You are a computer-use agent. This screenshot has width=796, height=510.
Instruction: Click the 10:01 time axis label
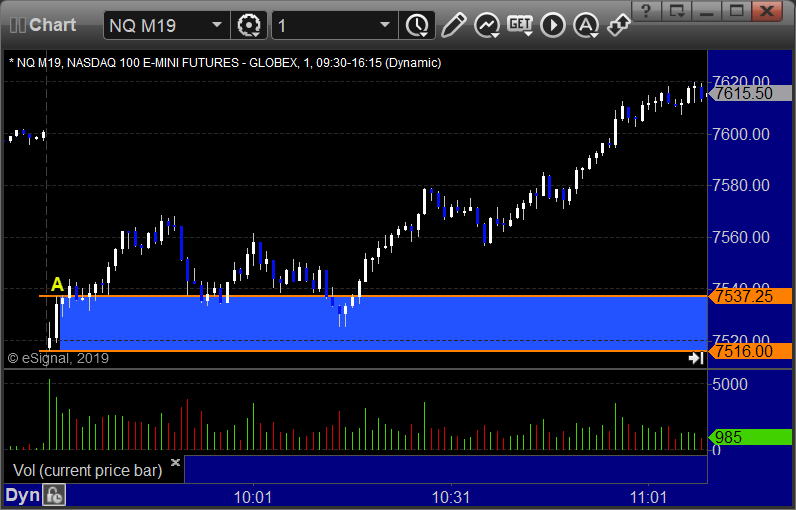click(253, 497)
